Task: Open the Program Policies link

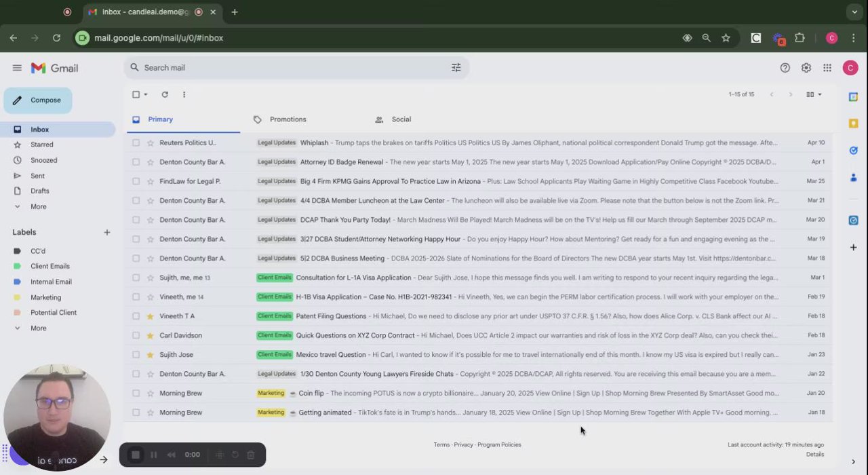Action: (x=499, y=444)
